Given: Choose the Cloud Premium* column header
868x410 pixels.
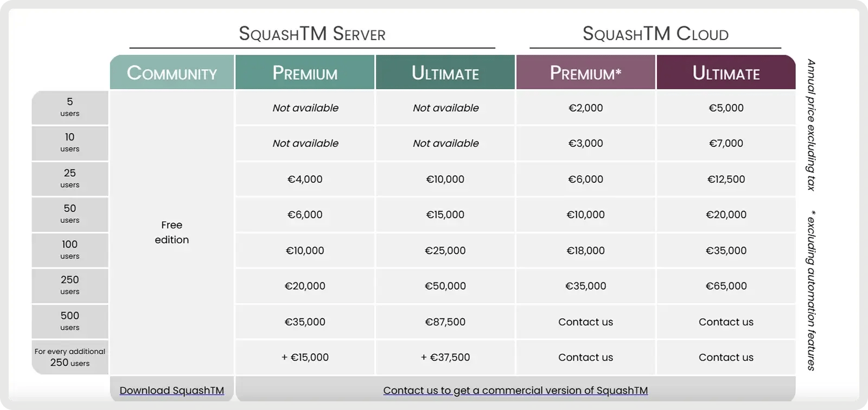Looking at the screenshot, I should (585, 73).
